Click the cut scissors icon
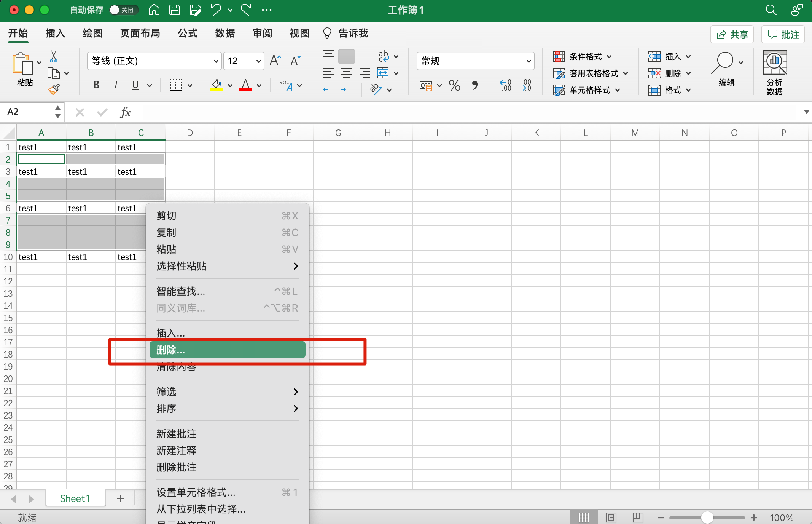812x524 pixels. click(x=54, y=57)
